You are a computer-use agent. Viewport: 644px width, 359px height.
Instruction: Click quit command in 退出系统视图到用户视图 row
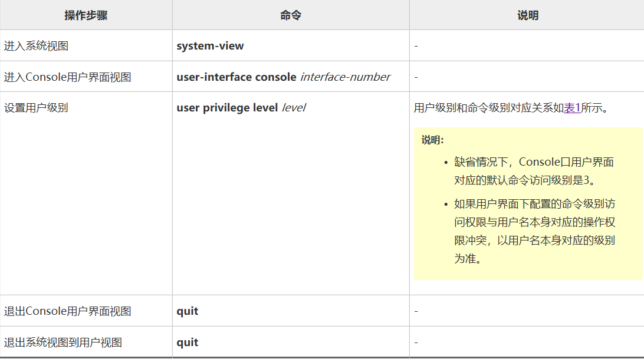pos(188,342)
